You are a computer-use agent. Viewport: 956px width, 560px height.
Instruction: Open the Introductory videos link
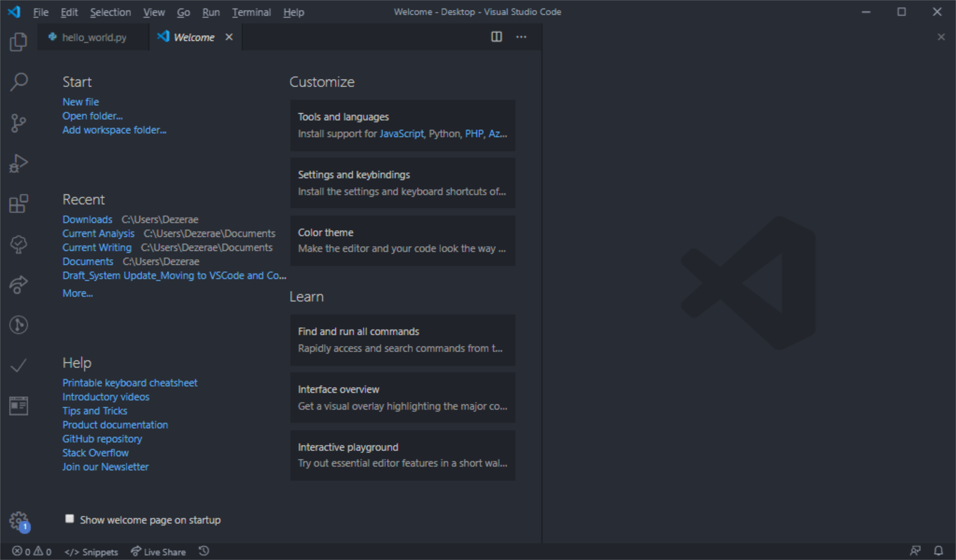(x=106, y=397)
